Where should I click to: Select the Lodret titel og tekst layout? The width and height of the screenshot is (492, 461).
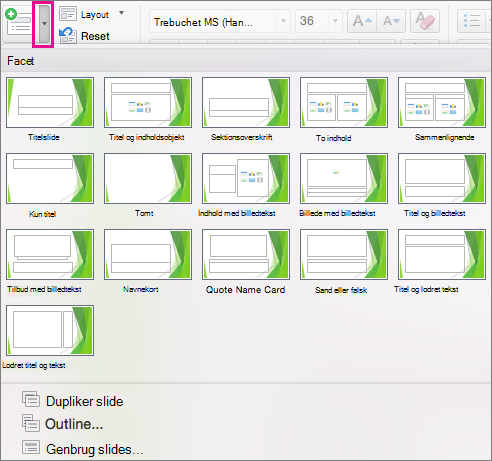point(50,331)
